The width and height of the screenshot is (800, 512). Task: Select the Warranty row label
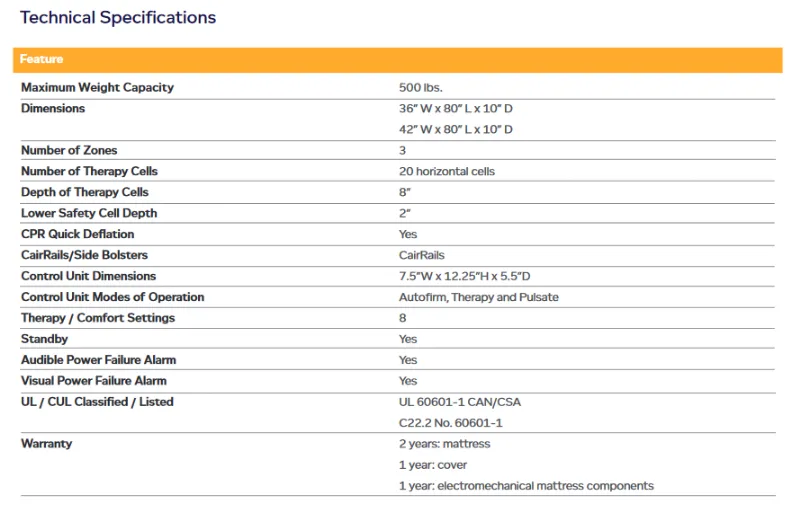pyautogui.click(x=46, y=444)
